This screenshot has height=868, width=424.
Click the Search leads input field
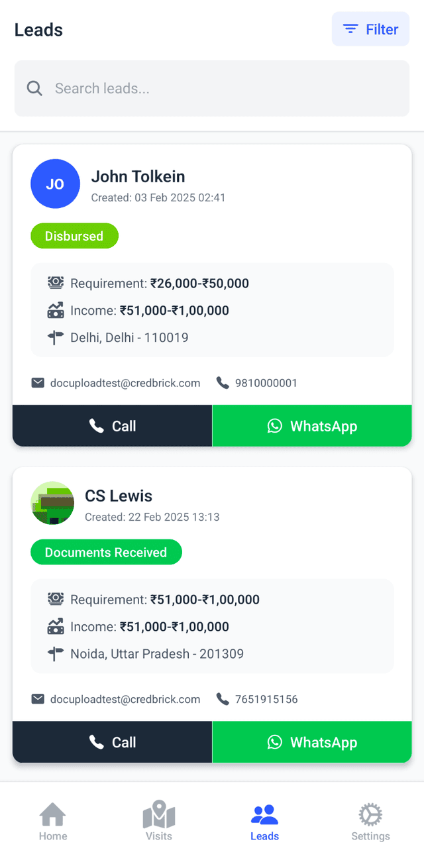(x=212, y=88)
